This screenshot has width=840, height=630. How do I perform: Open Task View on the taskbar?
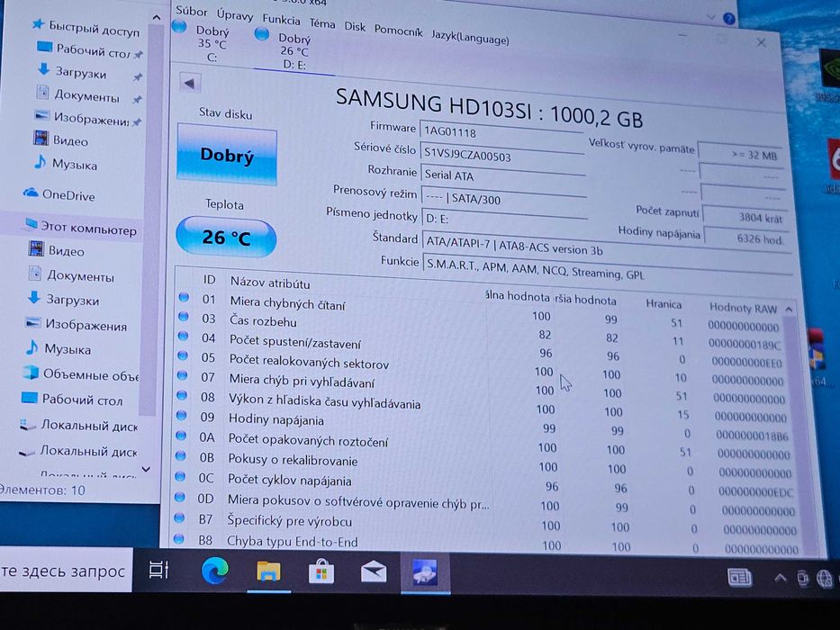click(x=158, y=570)
